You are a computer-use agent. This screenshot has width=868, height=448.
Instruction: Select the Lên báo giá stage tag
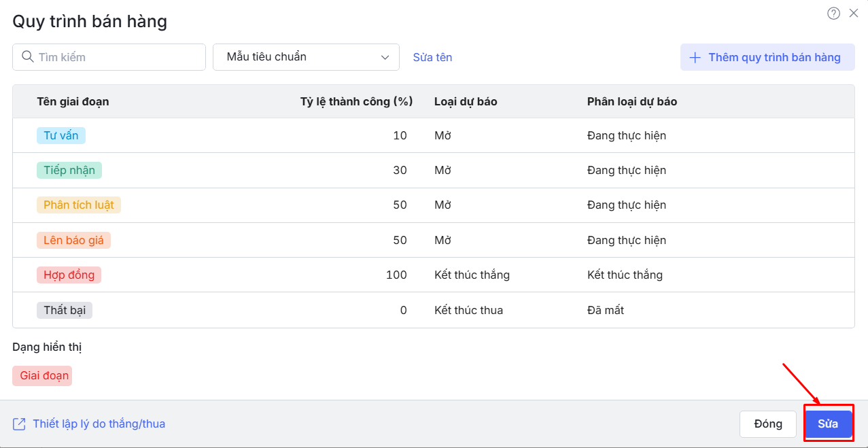click(73, 240)
